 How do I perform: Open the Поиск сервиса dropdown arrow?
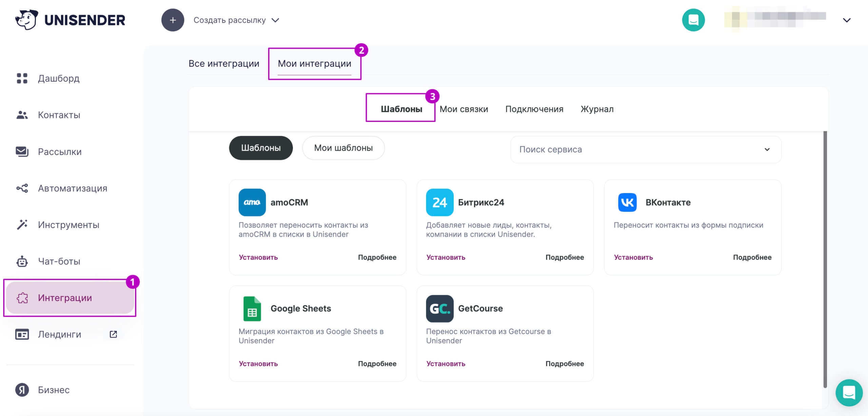(x=767, y=149)
